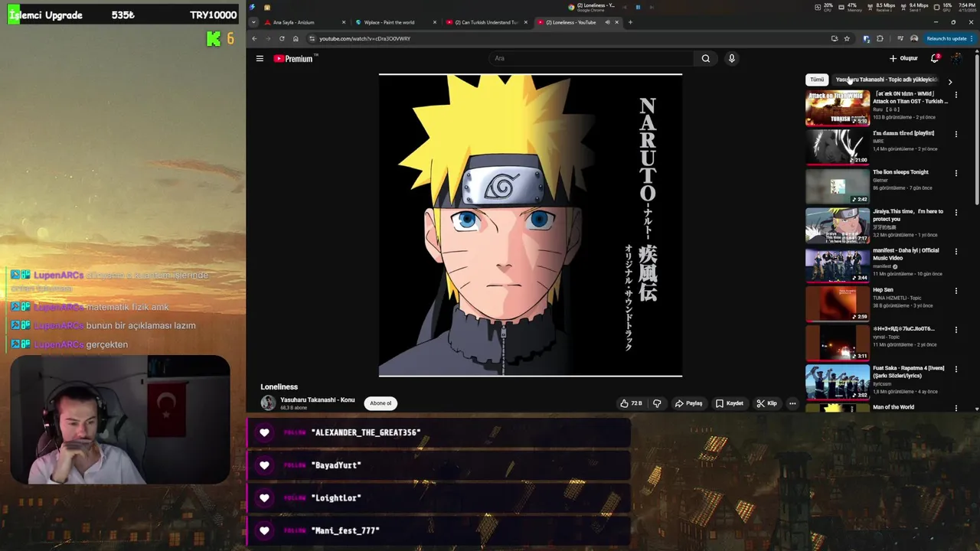The image size is (980, 551).
Task: Open the YouTube account avatar menu
Action: [956, 58]
